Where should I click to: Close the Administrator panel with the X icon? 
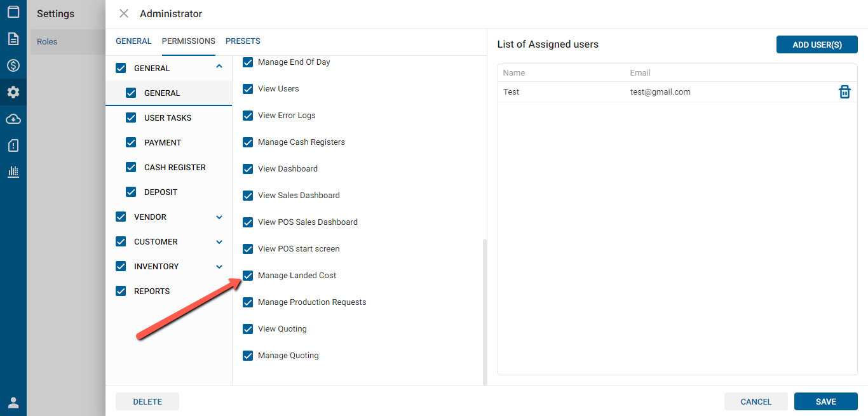coord(124,13)
